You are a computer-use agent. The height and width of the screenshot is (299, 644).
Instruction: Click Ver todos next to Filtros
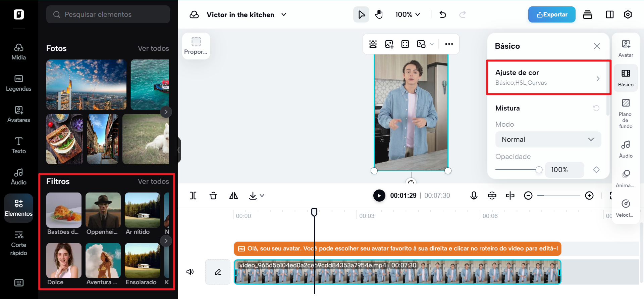(x=153, y=181)
